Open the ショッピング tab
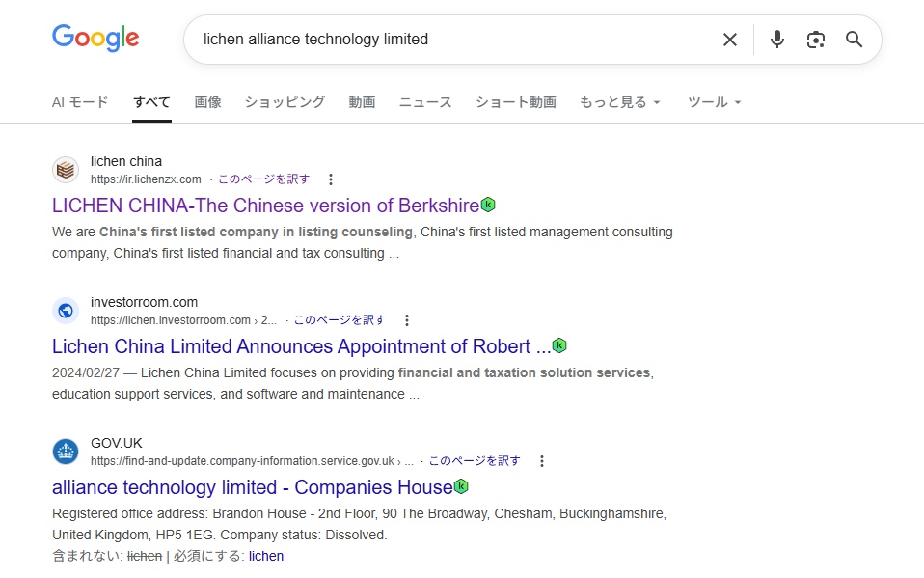Screen dimensions: 924x578 (x=285, y=102)
